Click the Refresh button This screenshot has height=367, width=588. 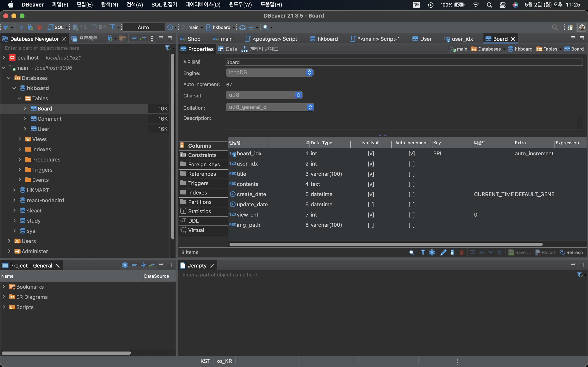pyautogui.click(x=571, y=252)
